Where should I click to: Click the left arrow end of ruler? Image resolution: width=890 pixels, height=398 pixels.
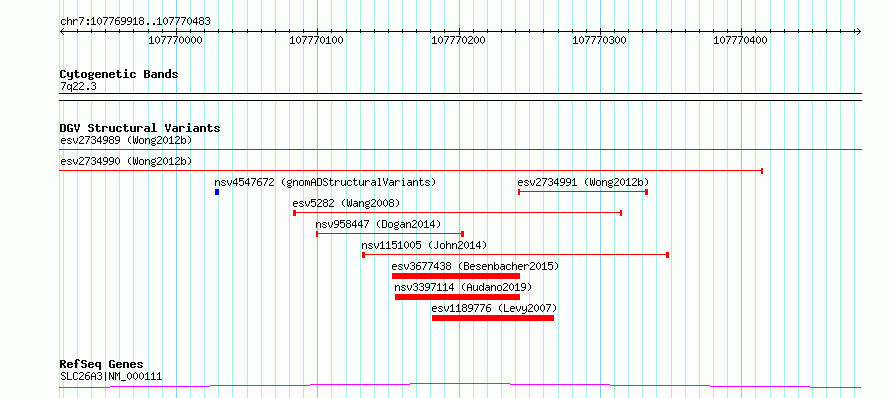coord(62,32)
